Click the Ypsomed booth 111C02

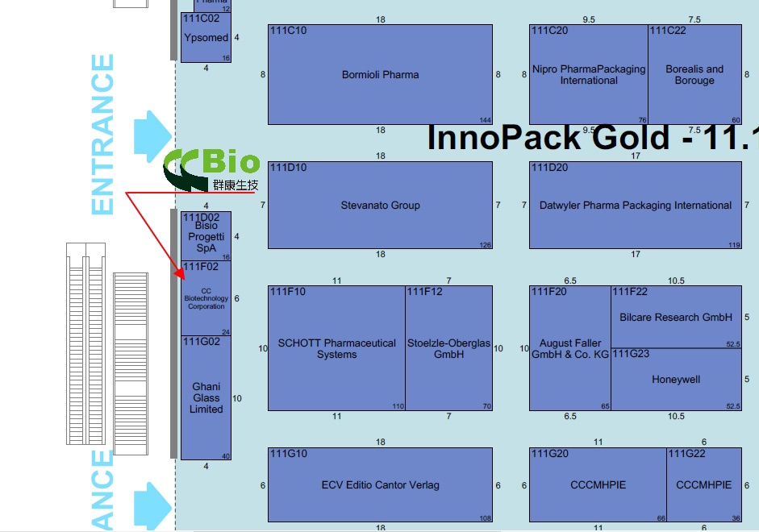coord(206,37)
